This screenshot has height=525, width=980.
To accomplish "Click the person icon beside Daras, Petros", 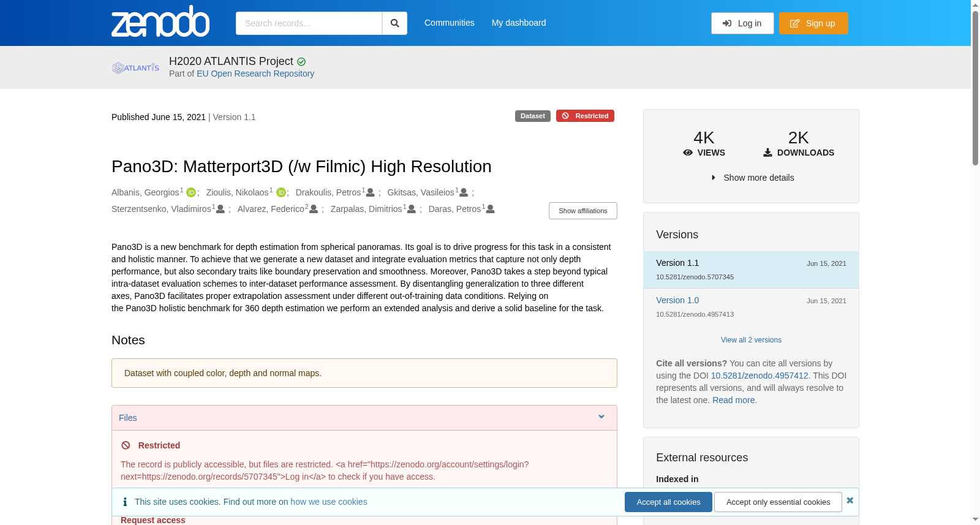I will [490, 209].
